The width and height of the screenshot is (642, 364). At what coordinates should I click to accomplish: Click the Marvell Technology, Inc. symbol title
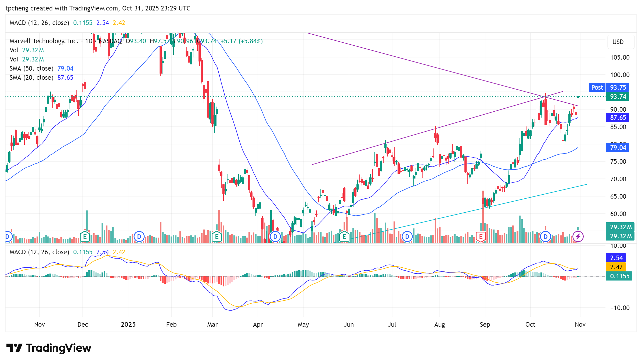point(44,41)
